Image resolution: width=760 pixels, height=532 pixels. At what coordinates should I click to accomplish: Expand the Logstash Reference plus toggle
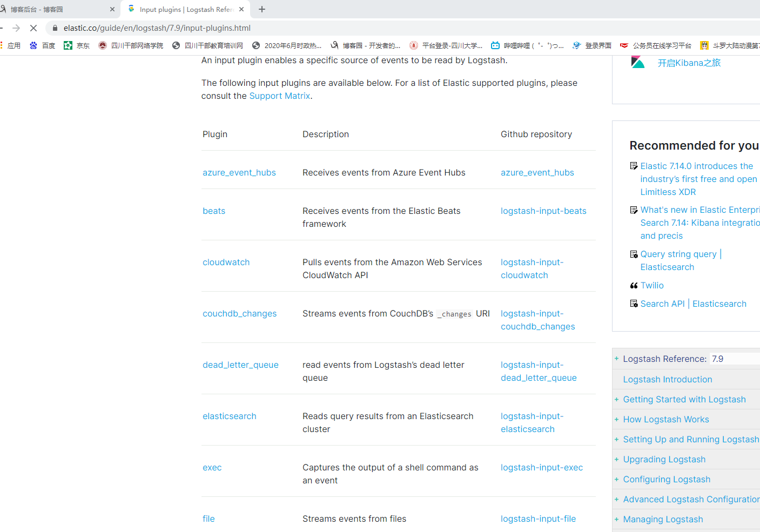click(616, 359)
